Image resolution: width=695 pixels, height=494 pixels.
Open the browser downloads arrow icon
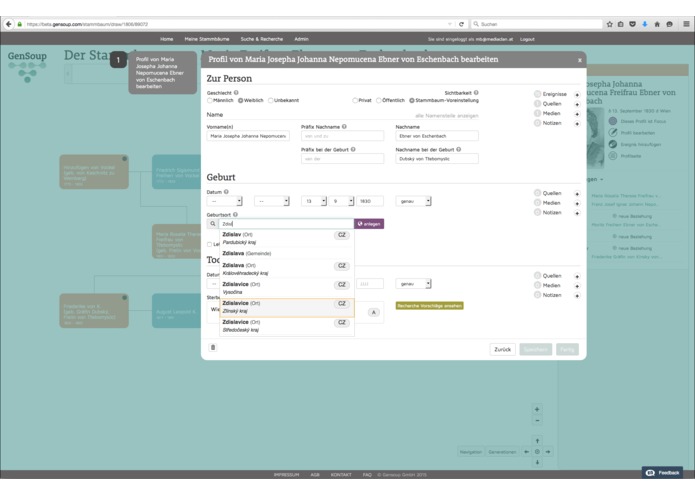(645, 24)
